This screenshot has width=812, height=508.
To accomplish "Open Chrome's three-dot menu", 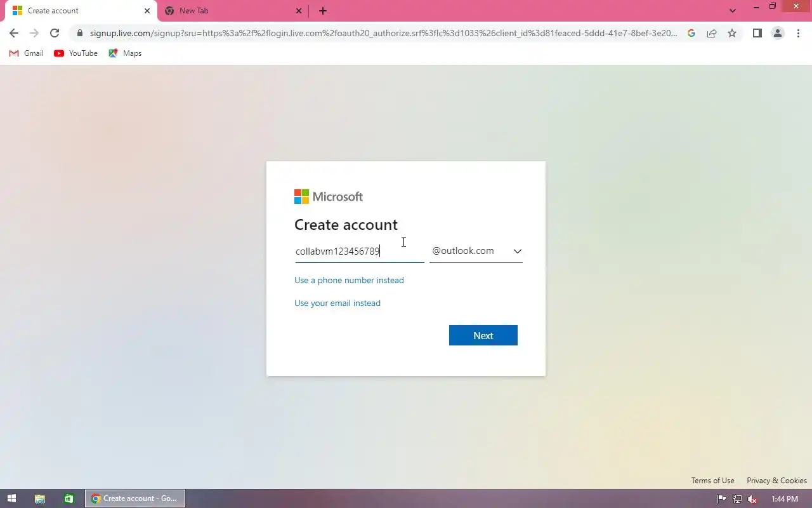I will point(798,33).
